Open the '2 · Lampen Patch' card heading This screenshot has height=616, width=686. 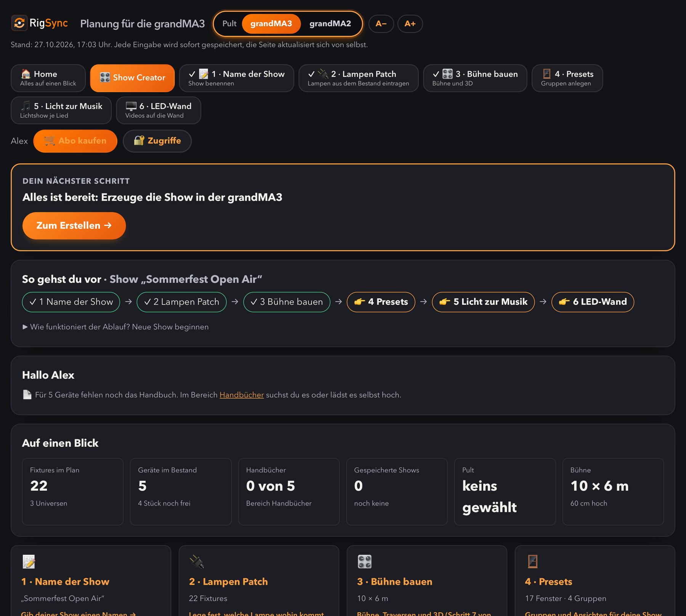point(228,582)
